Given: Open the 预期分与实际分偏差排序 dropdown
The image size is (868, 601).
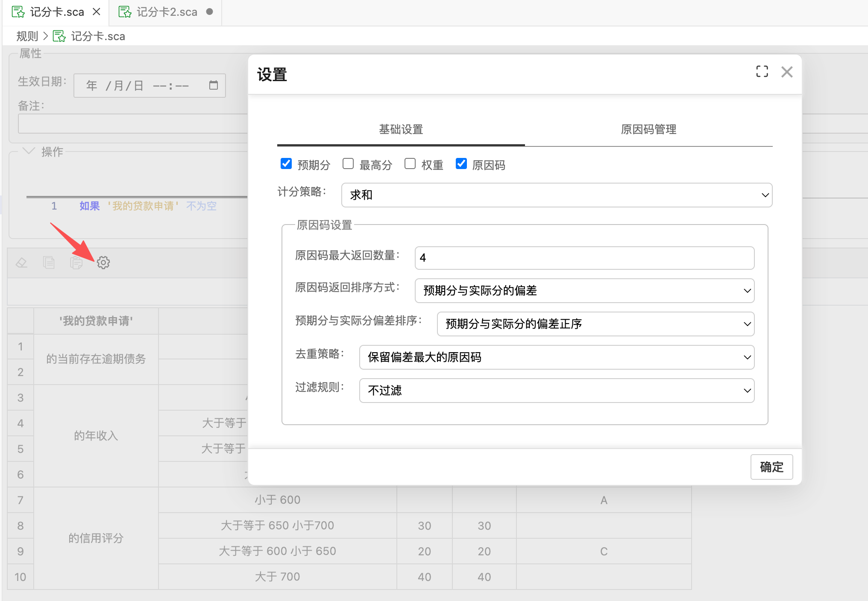Looking at the screenshot, I should (x=595, y=324).
